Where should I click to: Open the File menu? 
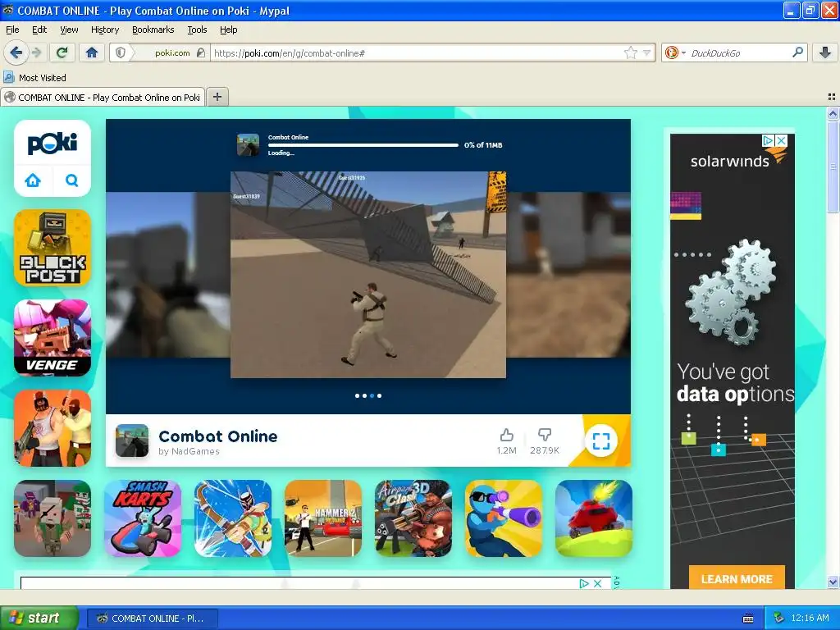click(12, 30)
